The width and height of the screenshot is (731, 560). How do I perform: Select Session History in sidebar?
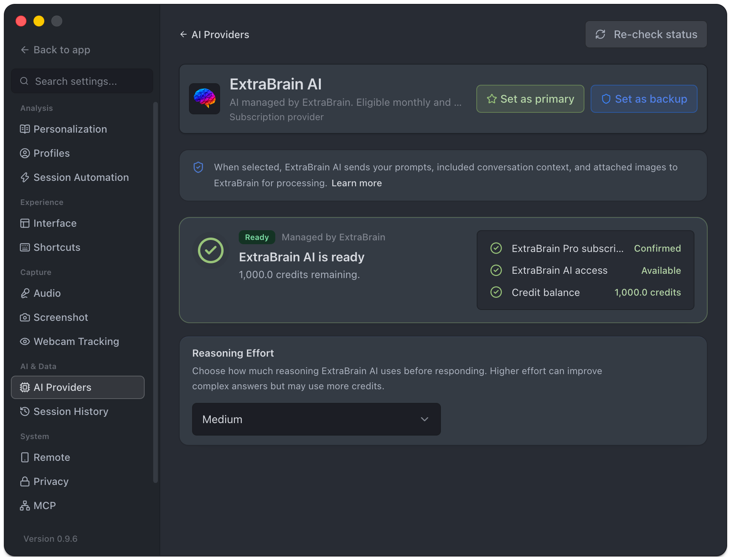[78, 411]
